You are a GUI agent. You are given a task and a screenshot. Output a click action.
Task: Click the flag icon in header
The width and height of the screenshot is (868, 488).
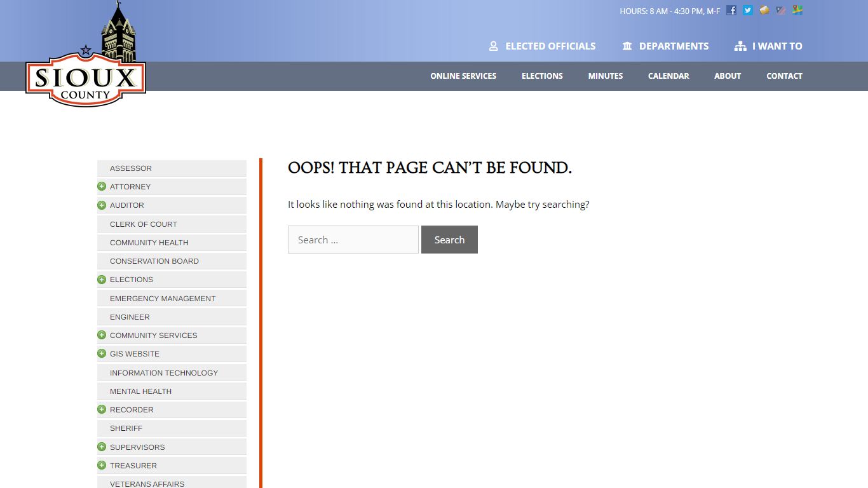781,10
